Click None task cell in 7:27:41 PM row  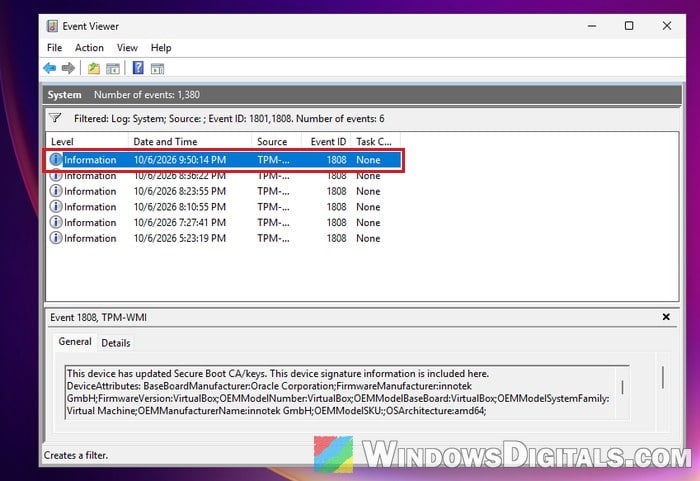click(368, 222)
